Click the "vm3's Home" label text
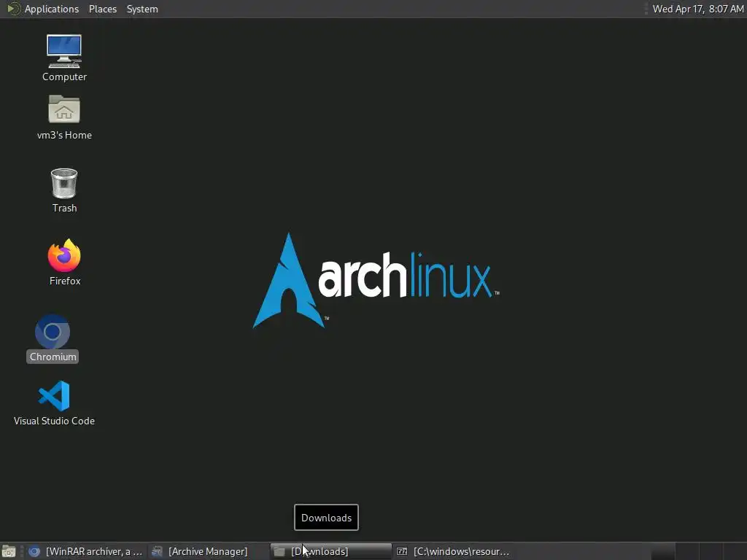This screenshot has height=560, width=747. (64, 135)
